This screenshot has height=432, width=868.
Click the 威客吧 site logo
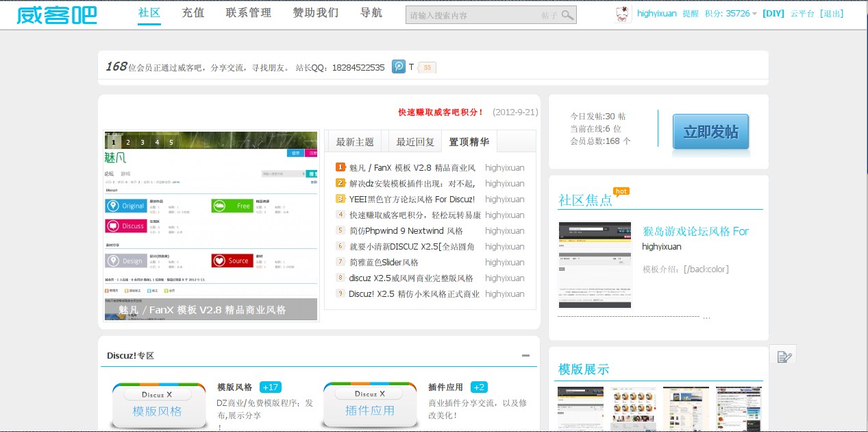tap(57, 14)
